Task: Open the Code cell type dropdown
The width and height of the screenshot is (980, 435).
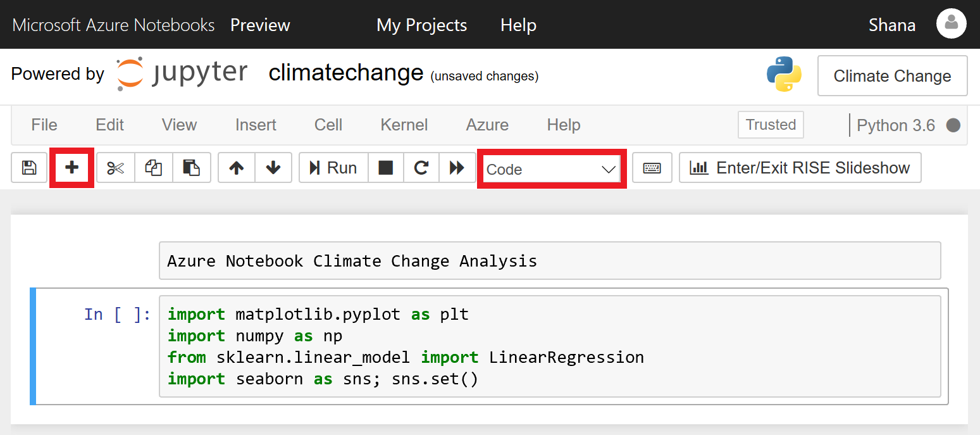Action: tap(551, 169)
